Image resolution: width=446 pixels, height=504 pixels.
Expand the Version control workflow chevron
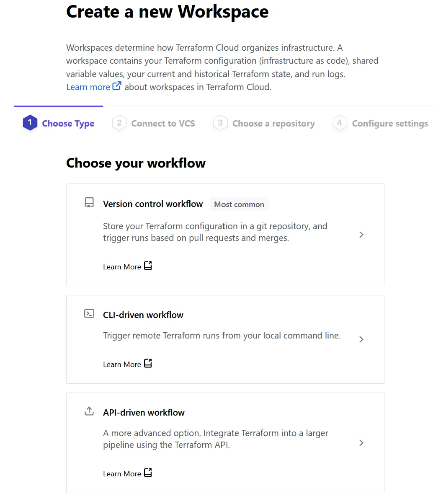click(x=361, y=235)
